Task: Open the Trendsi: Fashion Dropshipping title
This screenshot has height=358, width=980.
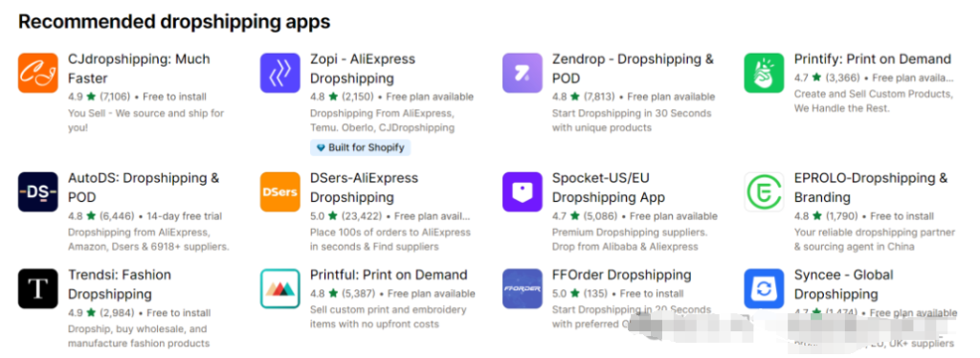Action: [120, 284]
